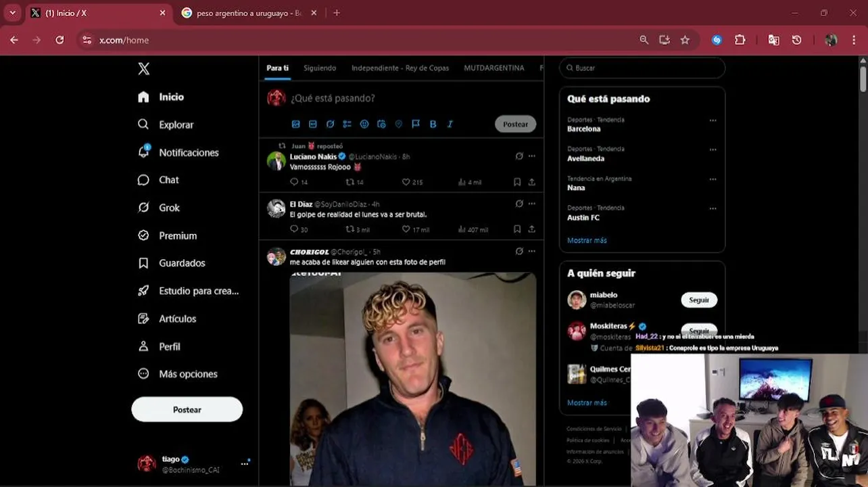Open Guardados bookmarks icon
This screenshot has width=868, height=487.
[143, 263]
